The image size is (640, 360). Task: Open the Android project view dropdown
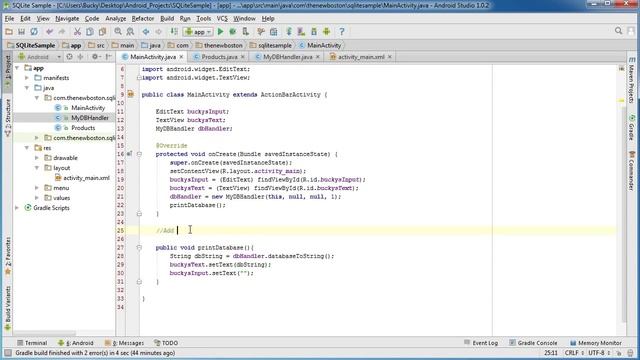coord(39,57)
